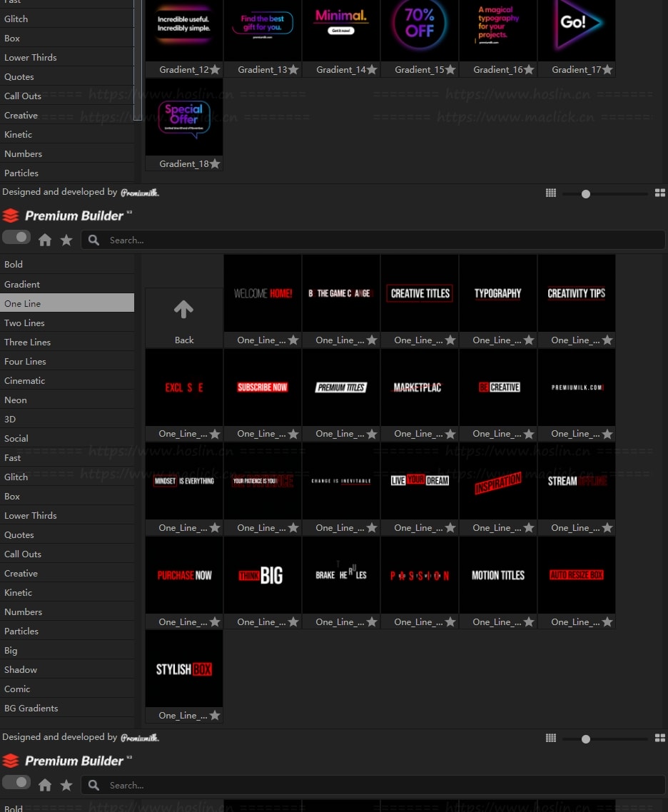The image size is (668, 812).
Task: Open Premiumilk link below One Line gallery
Action: click(140, 737)
